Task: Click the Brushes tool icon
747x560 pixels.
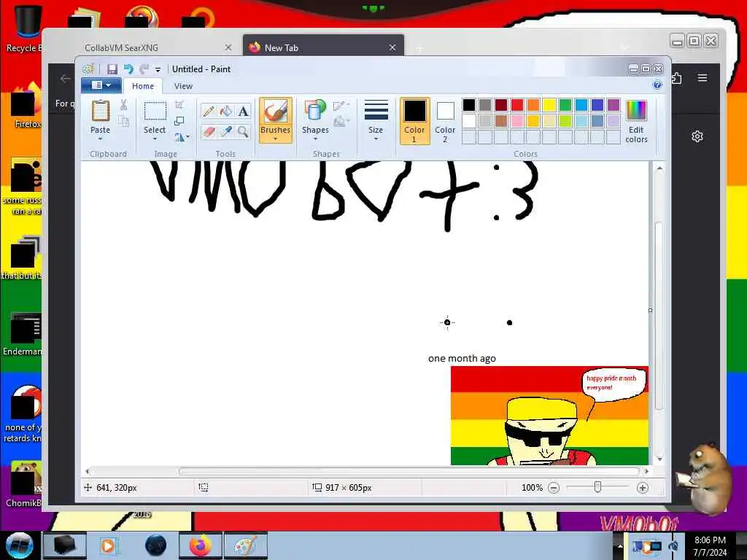Action: point(275,112)
